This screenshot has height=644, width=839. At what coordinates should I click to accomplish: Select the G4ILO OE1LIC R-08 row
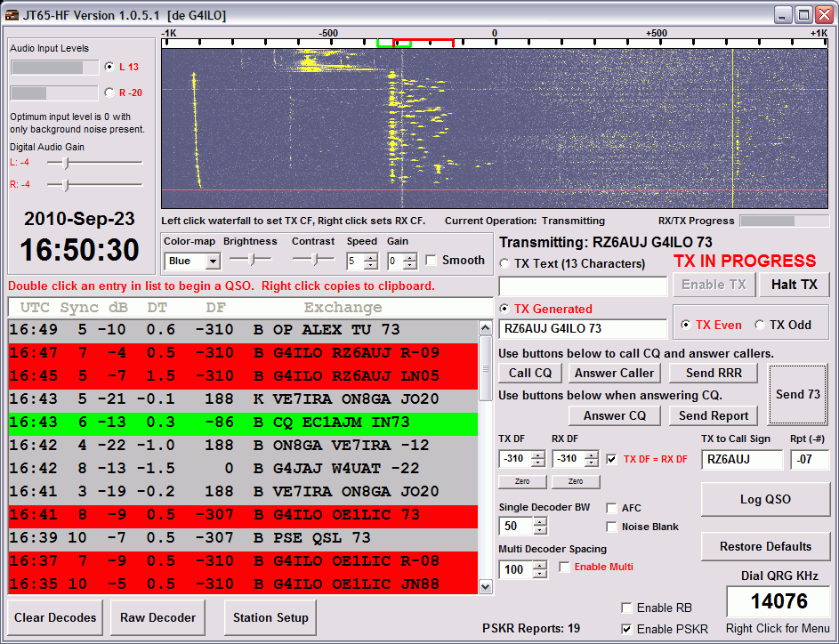click(243, 563)
